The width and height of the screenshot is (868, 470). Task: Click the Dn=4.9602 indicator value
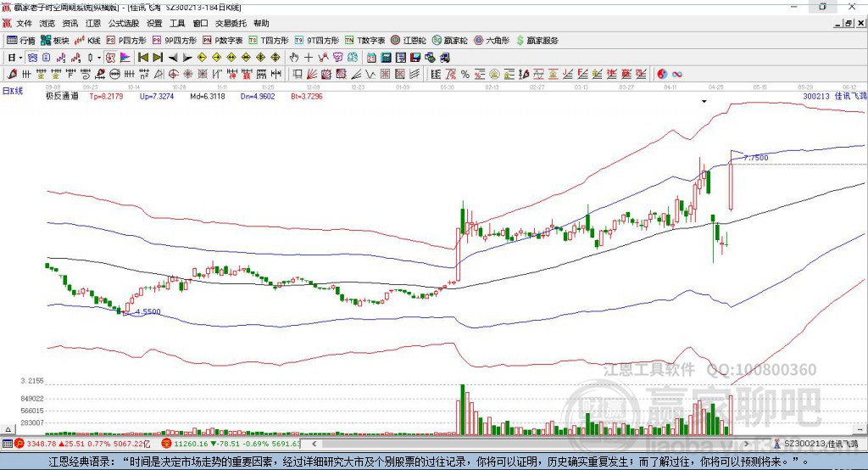click(258, 97)
